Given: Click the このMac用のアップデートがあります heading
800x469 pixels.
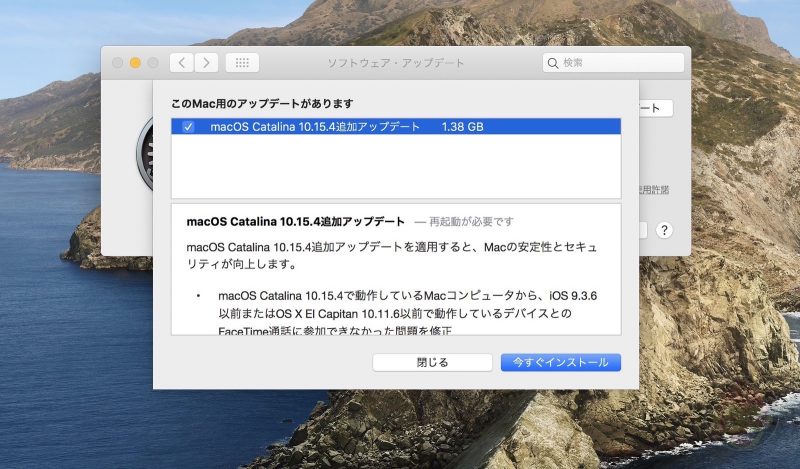Looking at the screenshot, I should (262, 104).
